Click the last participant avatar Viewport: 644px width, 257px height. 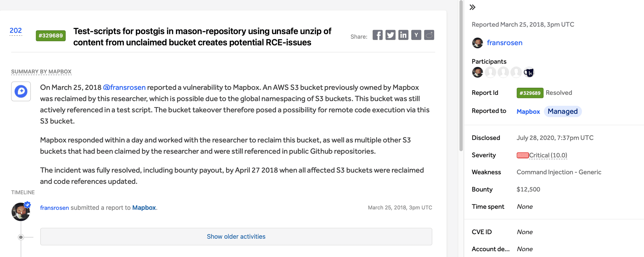(529, 73)
